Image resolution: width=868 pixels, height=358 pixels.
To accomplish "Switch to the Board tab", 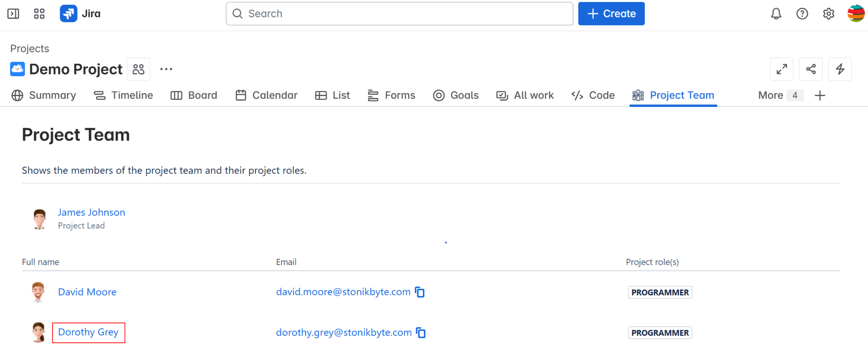I will coord(194,95).
